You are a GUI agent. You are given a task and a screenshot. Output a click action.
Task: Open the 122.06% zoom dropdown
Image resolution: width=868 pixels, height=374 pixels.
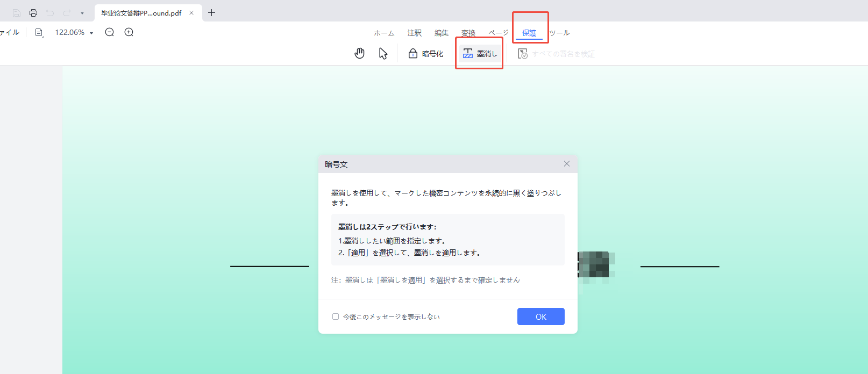click(x=74, y=32)
